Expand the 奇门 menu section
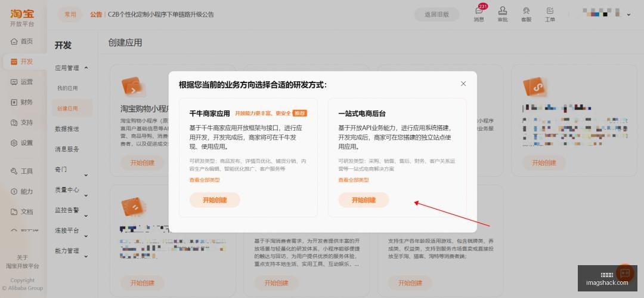Viewport: 644px width, 298px height. pyautogui.click(x=72, y=170)
